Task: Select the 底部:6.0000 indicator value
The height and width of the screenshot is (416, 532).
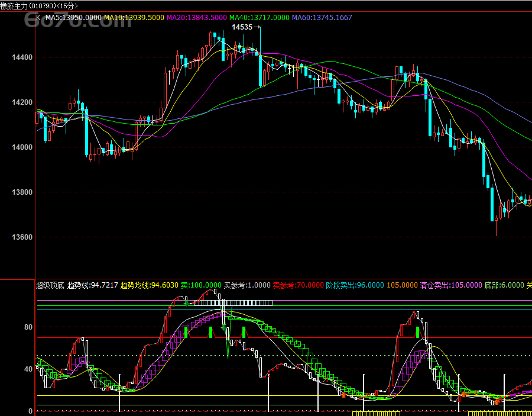Action: tap(504, 285)
